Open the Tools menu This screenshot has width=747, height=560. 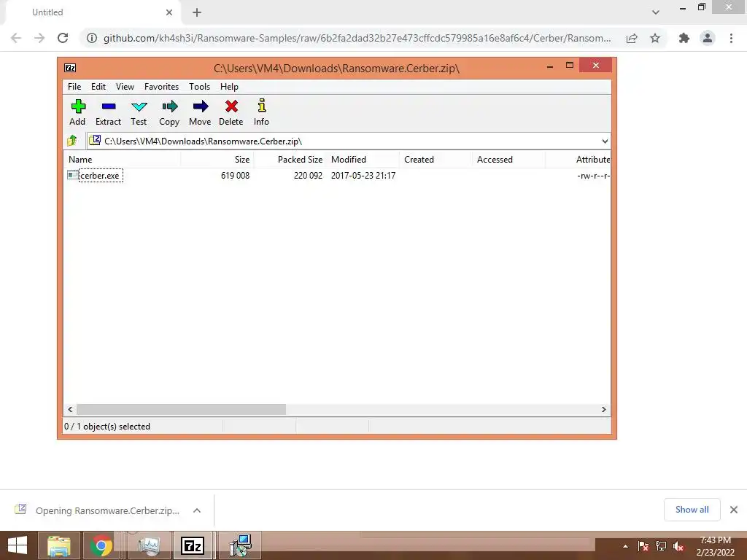[199, 87]
